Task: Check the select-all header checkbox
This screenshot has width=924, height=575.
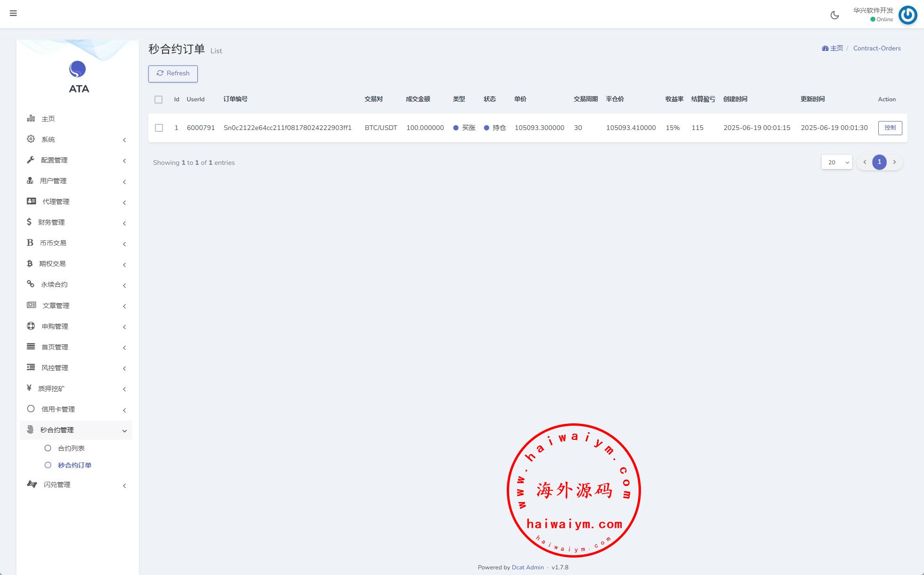Action: (158, 99)
